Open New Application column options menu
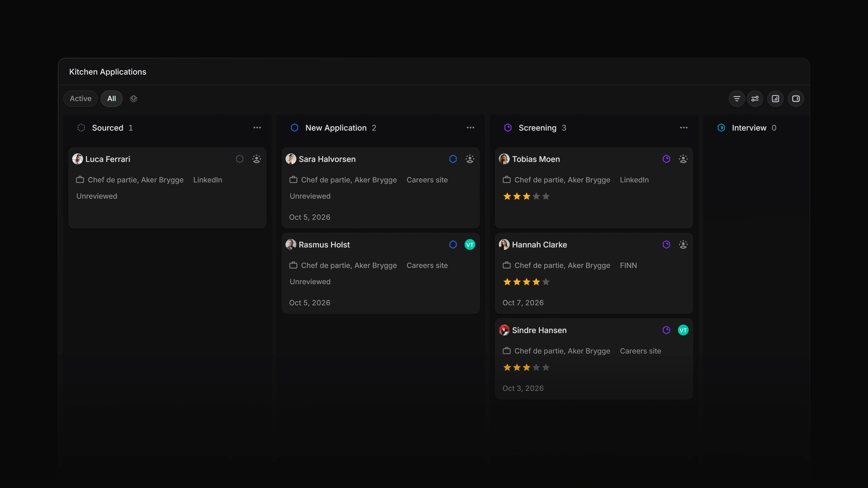The image size is (868, 488). [470, 128]
